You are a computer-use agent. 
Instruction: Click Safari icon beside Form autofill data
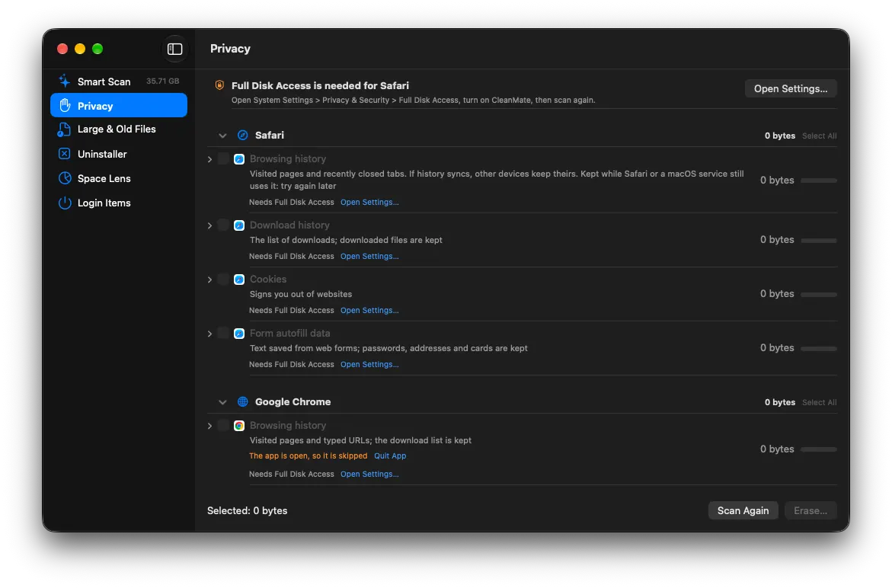[x=239, y=334]
